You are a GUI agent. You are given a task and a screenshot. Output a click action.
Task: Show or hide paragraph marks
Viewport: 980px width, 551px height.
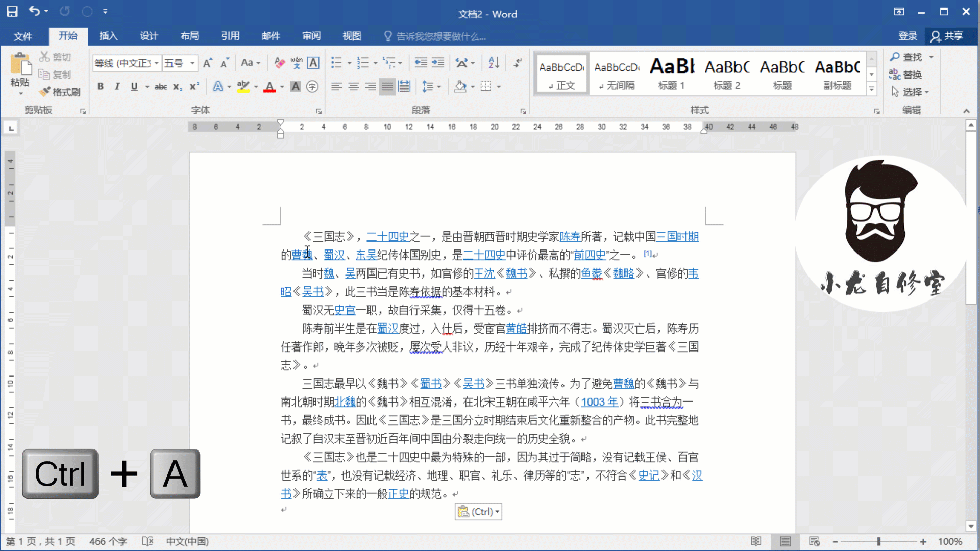pos(518,63)
